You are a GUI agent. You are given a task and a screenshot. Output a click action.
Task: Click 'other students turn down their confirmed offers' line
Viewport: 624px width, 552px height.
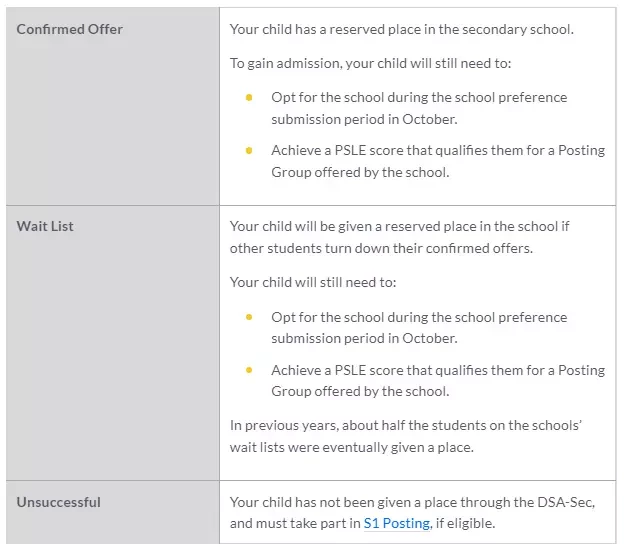pos(381,248)
